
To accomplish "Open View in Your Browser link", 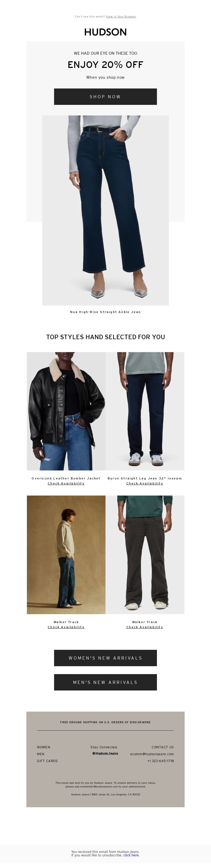I will point(121,17).
